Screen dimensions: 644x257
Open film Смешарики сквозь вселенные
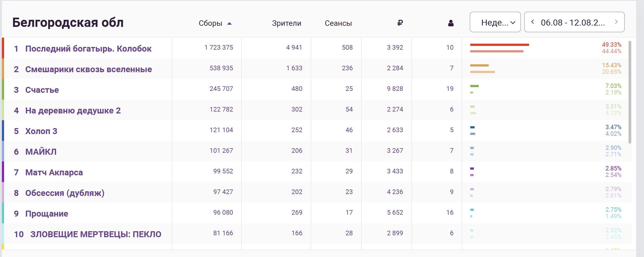[x=89, y=69]
